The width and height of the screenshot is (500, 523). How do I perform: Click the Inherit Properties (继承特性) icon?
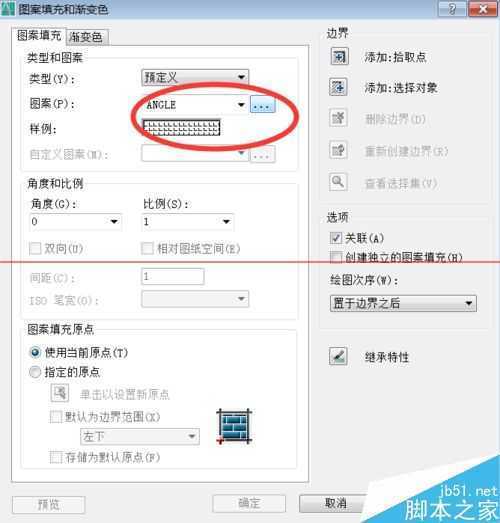click(x=338, y=356)
